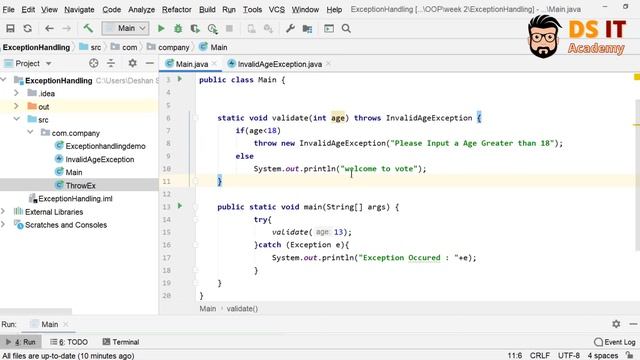Click the run anything window icon
The height and width of the screenshot is (360, 640).
[x=329, y=29]
